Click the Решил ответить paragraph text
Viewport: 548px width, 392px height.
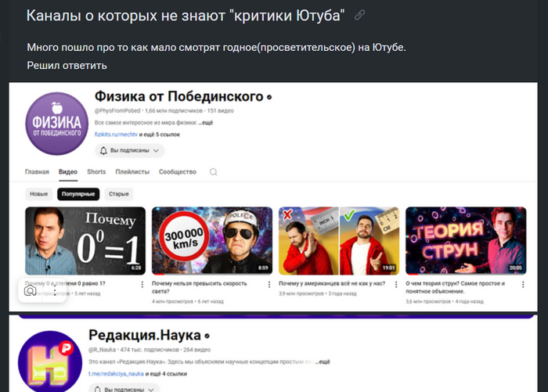(67, 66)
